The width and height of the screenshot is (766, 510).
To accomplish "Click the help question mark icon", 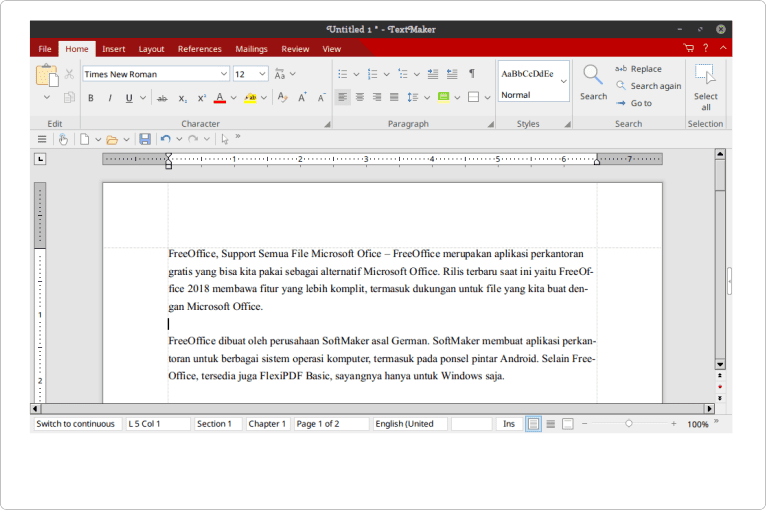I will click(705, 48).
